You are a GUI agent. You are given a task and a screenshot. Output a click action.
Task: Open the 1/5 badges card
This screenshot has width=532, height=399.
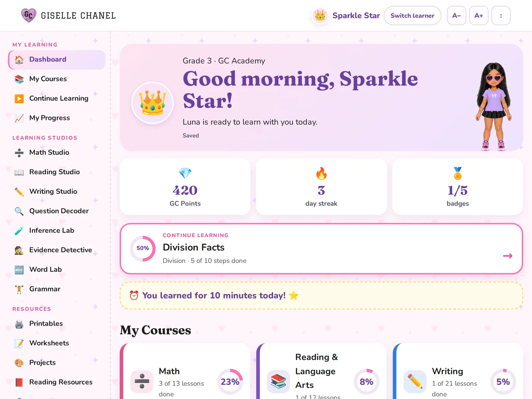point(458,187)
